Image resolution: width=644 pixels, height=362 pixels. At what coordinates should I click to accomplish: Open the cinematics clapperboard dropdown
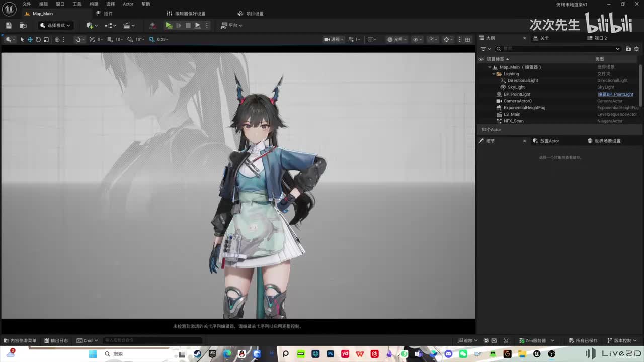(x=129, y=25)
